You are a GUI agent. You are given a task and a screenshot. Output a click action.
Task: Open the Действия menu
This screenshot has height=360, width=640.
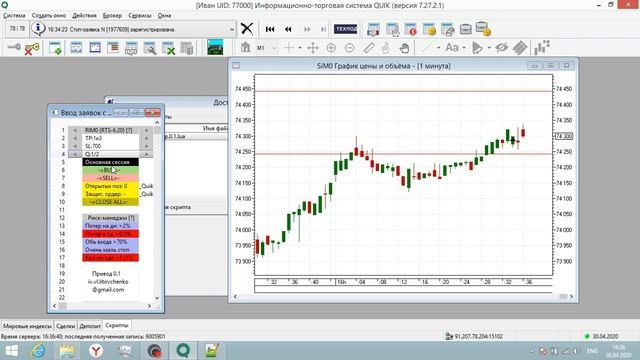point(84,16)
